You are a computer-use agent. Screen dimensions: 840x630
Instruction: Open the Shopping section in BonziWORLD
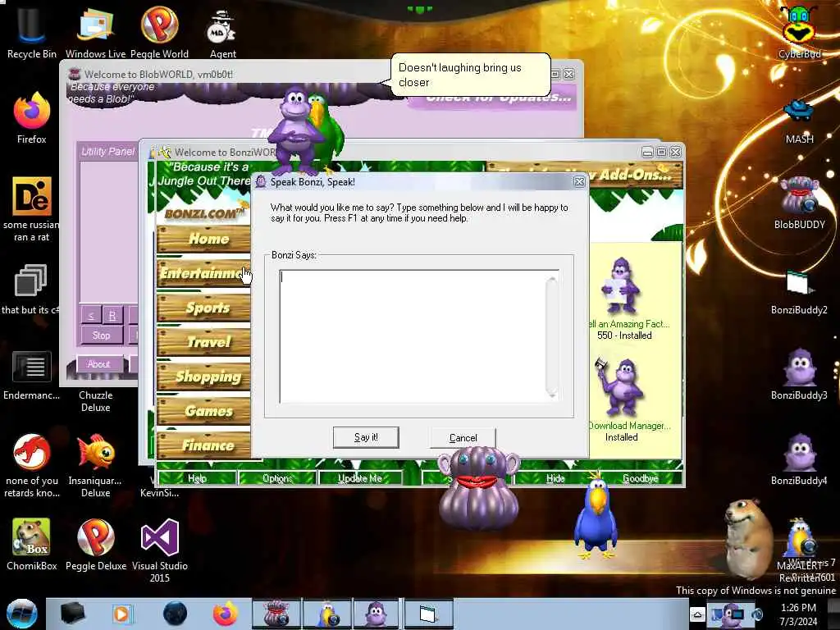[204, 376]
